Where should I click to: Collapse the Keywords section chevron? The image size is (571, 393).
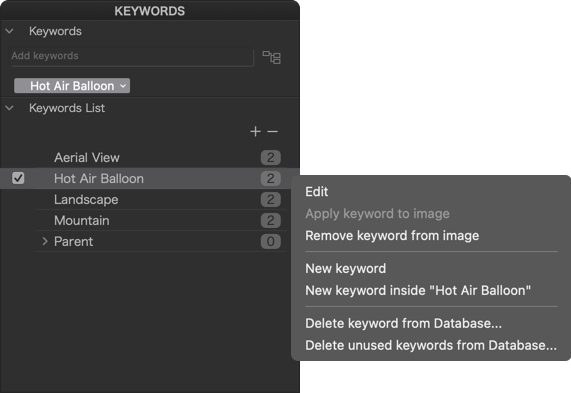(x=9, y=31)
